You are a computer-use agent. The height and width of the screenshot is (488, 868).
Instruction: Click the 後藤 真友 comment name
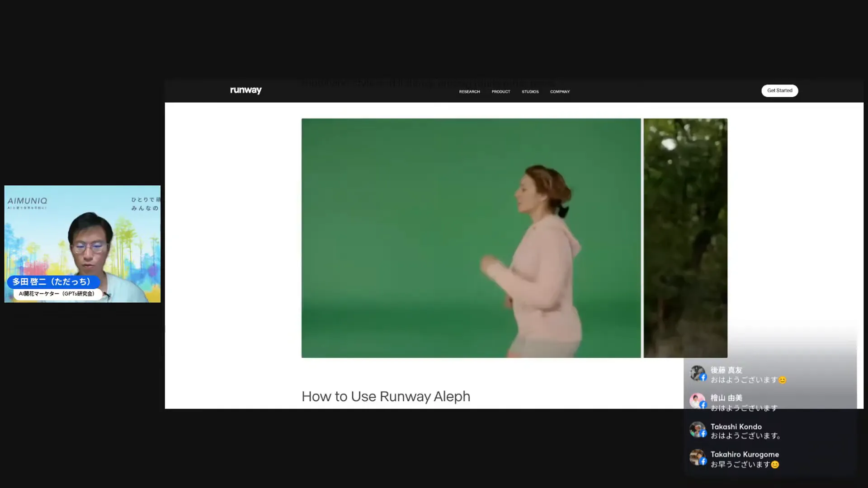coord(726,370)
